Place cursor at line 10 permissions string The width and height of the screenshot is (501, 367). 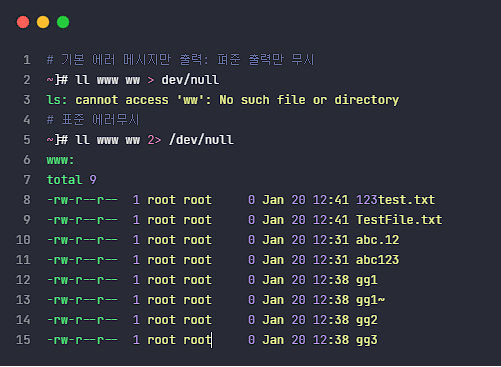(x=82, y=240)
